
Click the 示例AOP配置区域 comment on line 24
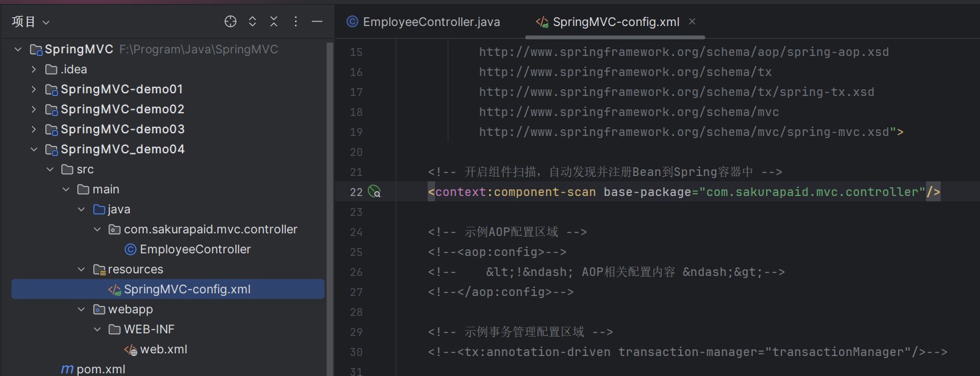(x=507, y=232)
